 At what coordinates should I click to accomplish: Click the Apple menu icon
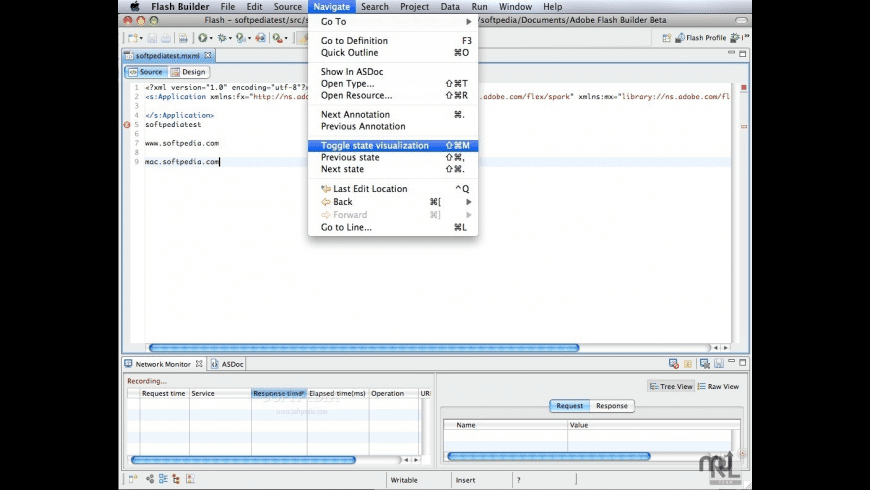coord(134,7)
